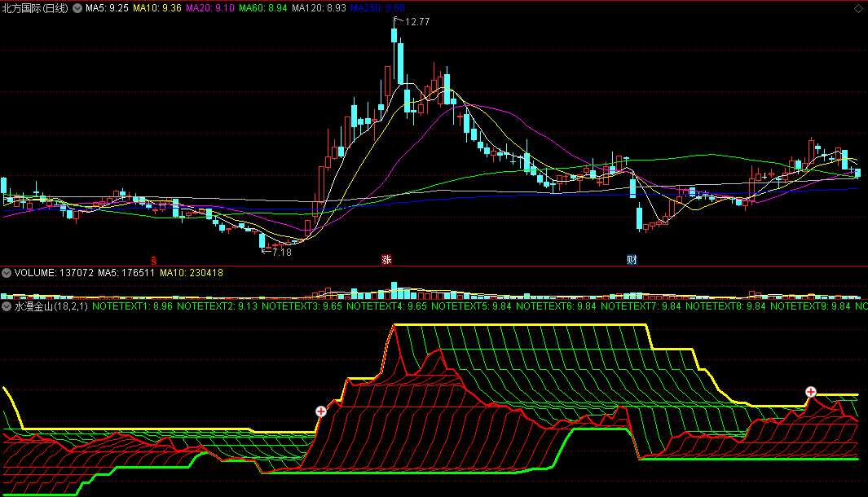Click the NOTETEXT2: 9.13 value

coord(217,306)
